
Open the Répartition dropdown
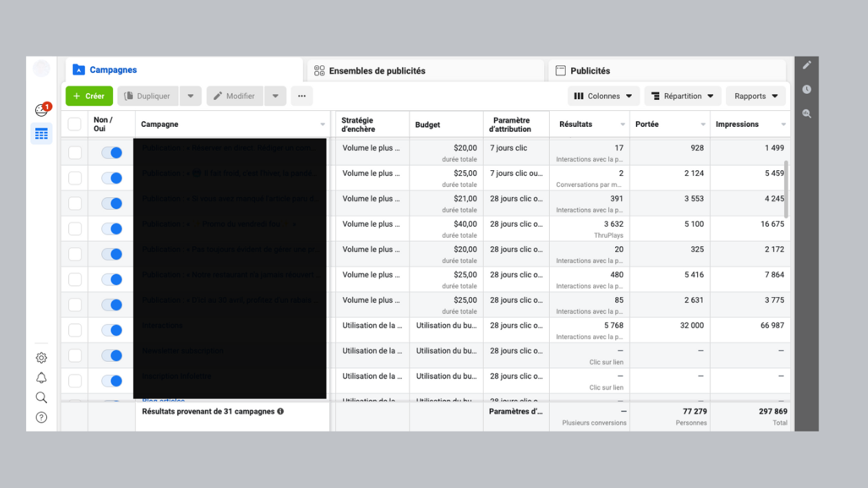(x=683, y=96)
